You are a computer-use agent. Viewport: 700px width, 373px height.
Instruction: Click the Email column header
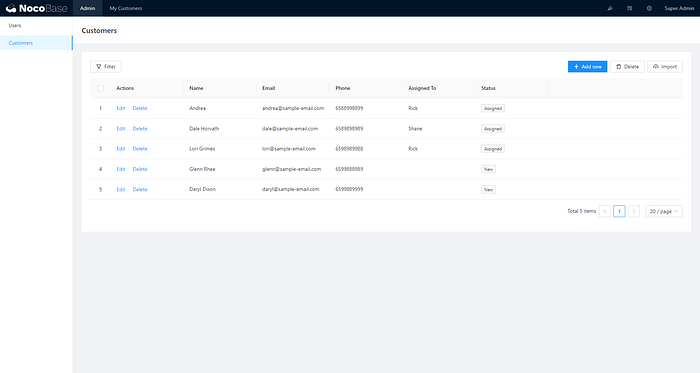(x=268, y=88)
